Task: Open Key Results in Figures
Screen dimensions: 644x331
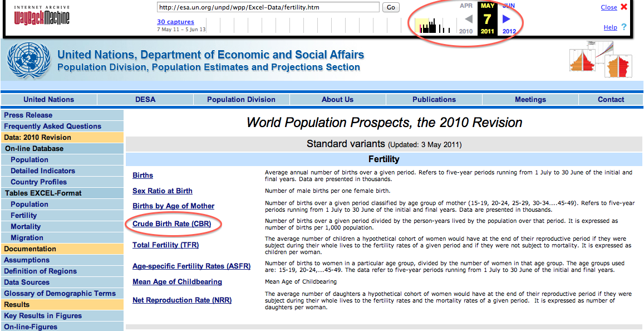Action: click(x=43, y=316)
